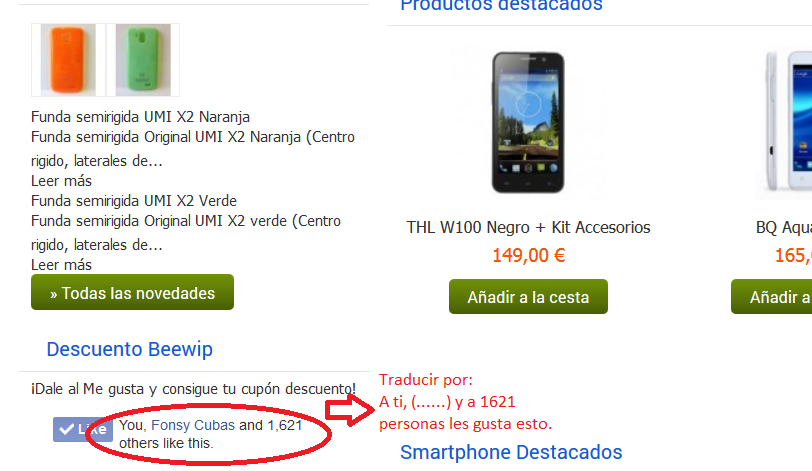Viewport: 812px width, 471px height.
Task: Click Todas las novedades button
Action: 132,292
